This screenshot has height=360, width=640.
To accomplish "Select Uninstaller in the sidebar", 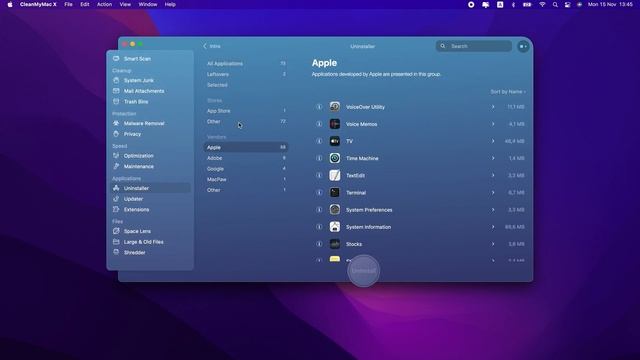I will pyautogui.click(x=150, y=188).
